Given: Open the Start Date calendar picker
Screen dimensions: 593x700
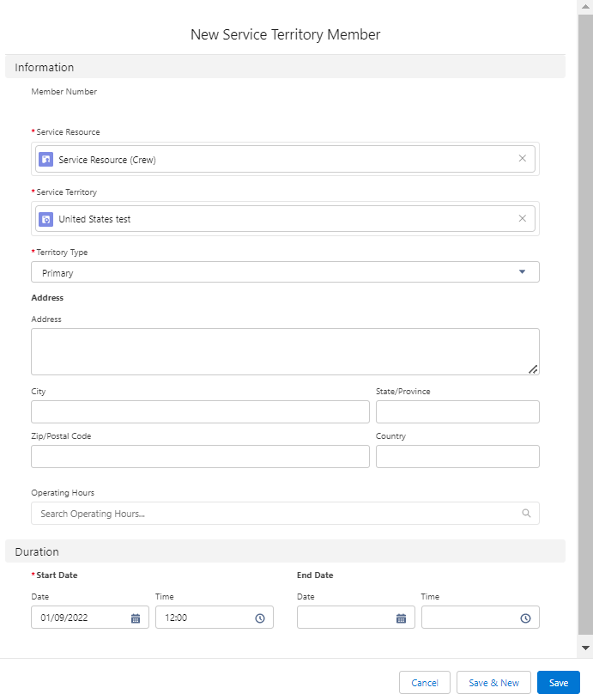Looking at the screenshot, I should [136, 618].
